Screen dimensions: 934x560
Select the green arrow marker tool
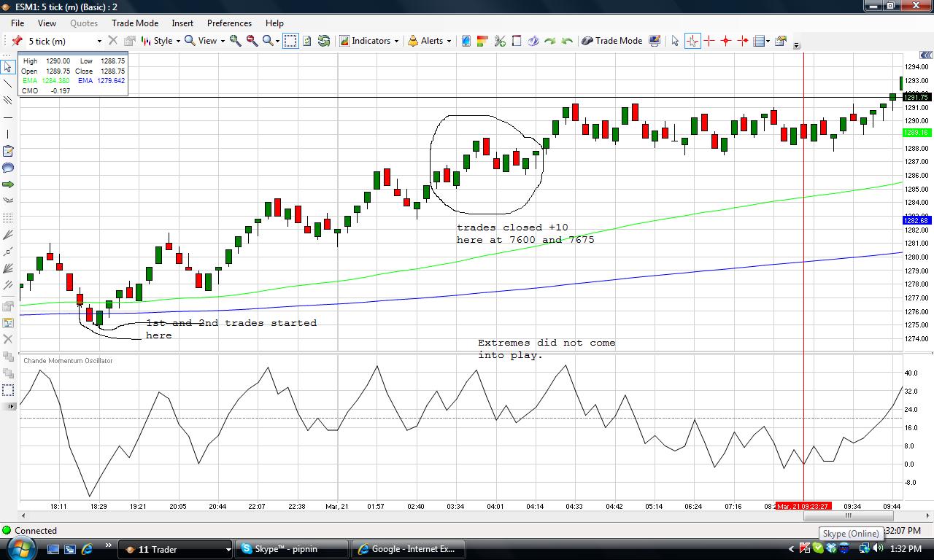tap(8, 184)
